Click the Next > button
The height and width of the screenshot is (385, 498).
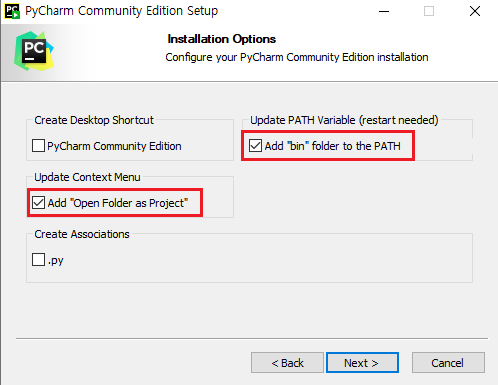pyautogui.click(x=362, y=363)
